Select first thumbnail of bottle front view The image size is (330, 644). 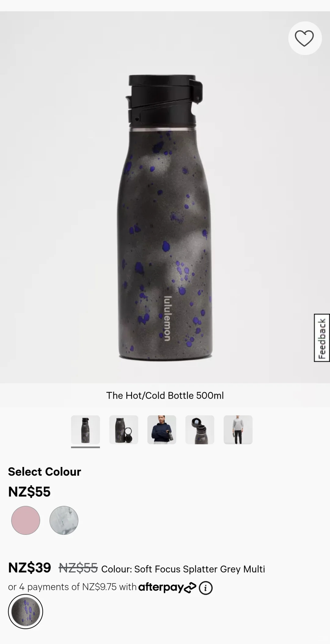(86, 430)
